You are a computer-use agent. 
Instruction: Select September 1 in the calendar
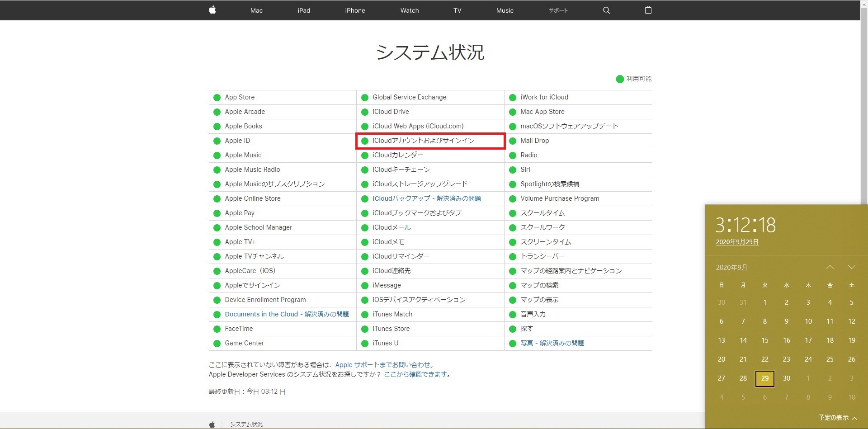coord(765,302)
